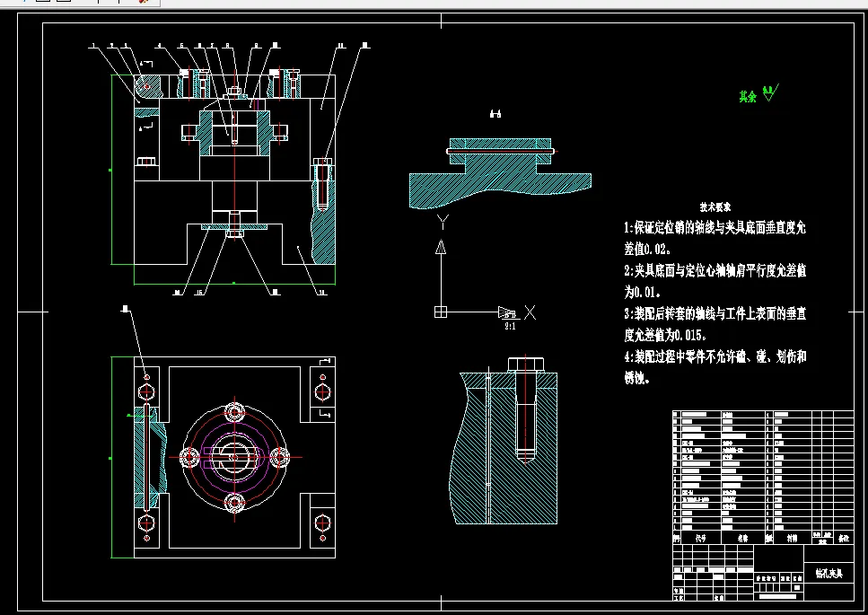This screenshot has width=868, height=615.
Task: Select the '2:1' scale label
Action: (510, 327)
